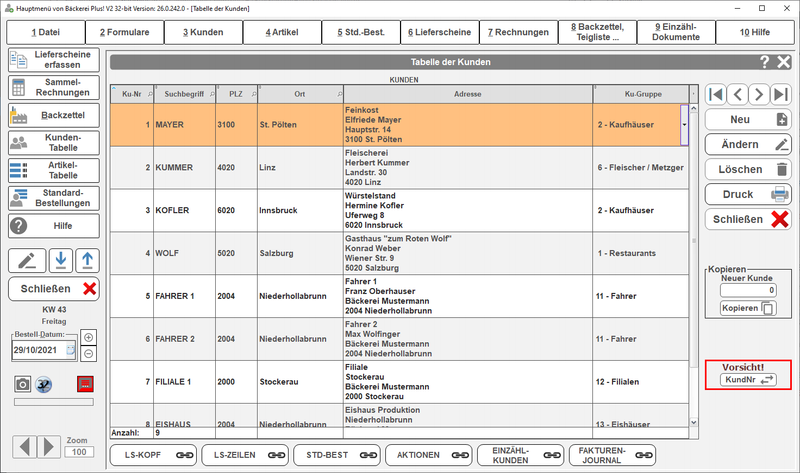
Task: Click the sidebar Hilfe button
Action: click(x=54, y=226)
